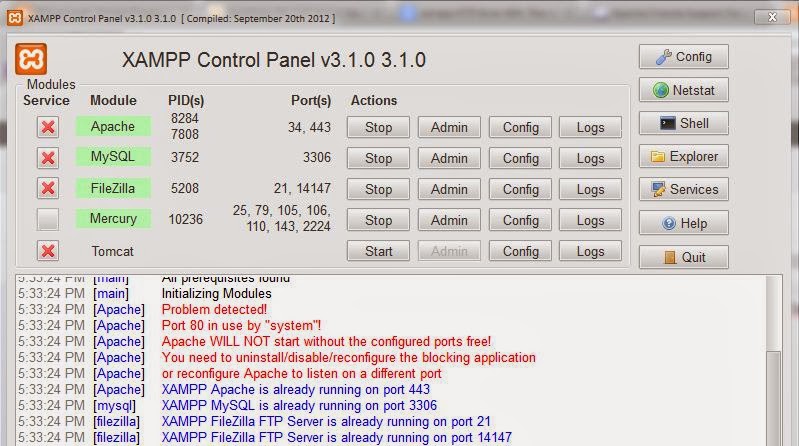799x446 pixels.
Task: Open Explorer
Action: pos(683,156)
